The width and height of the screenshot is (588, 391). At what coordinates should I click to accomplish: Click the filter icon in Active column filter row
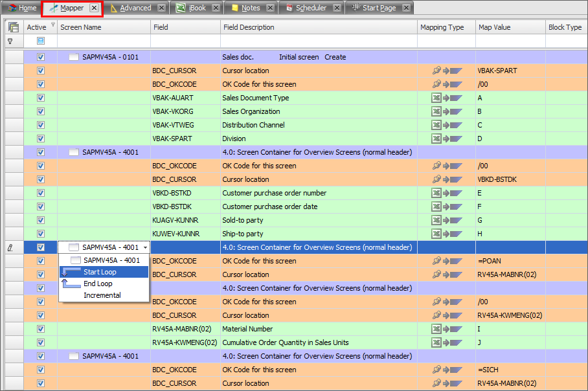click(x=41, y=41)
